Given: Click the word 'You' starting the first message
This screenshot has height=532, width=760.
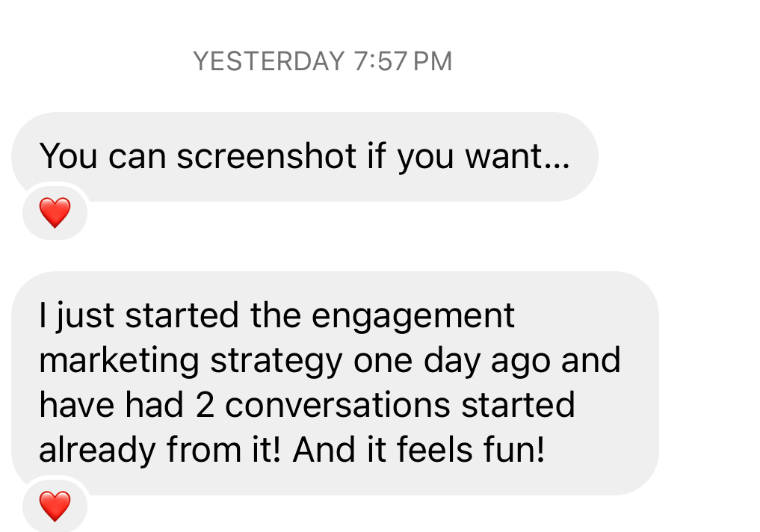Looking at the screenshot, I should [x=68, y=156].
